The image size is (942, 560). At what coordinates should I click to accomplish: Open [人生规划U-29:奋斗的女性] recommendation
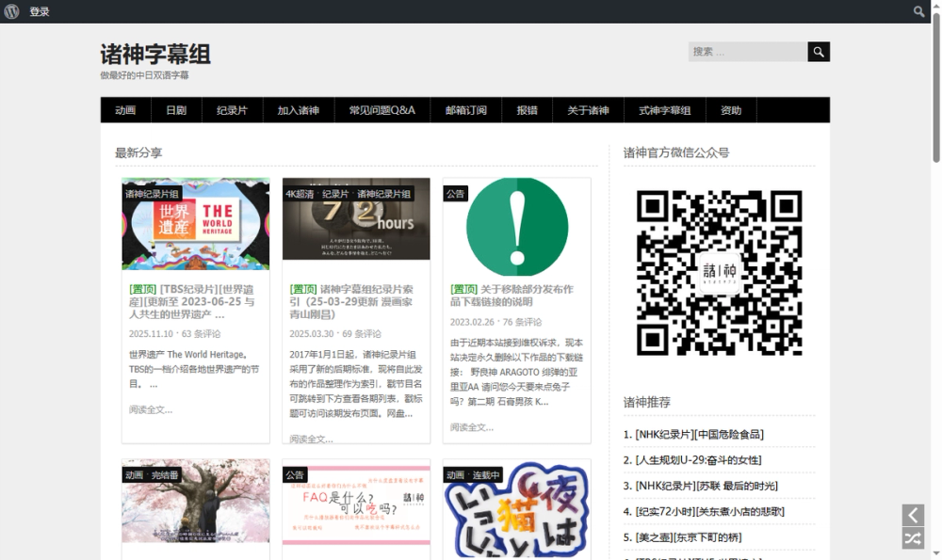coord(698,460)
